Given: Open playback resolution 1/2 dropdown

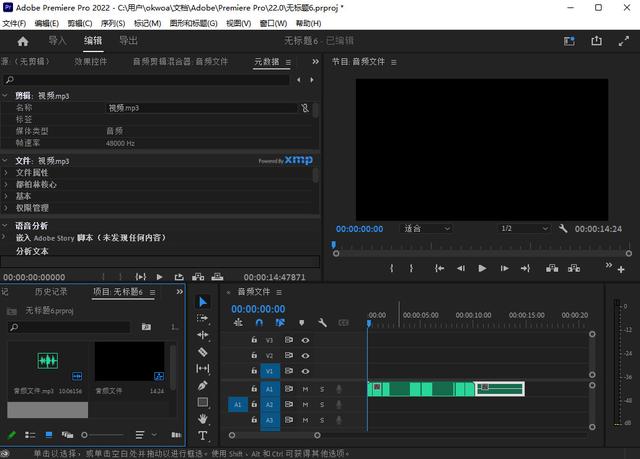Looking at the screenshot, I should point(524,228).
